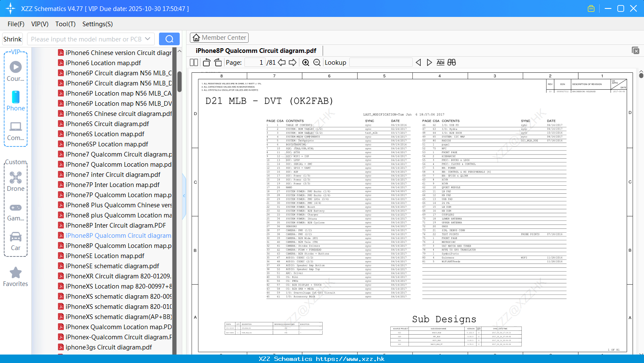Open the Settings(S) menu
The width and height of the screenshot is (644, 363).
coord(98,24)
